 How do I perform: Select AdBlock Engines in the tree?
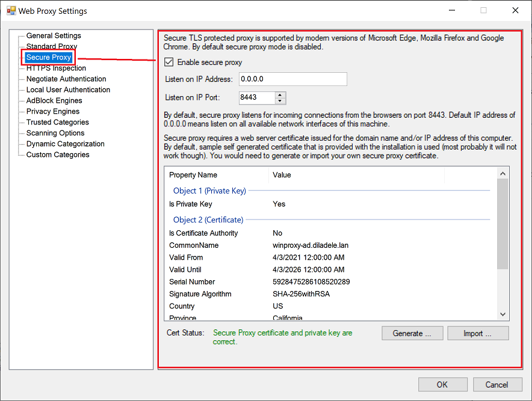click(x=54, y=100)
